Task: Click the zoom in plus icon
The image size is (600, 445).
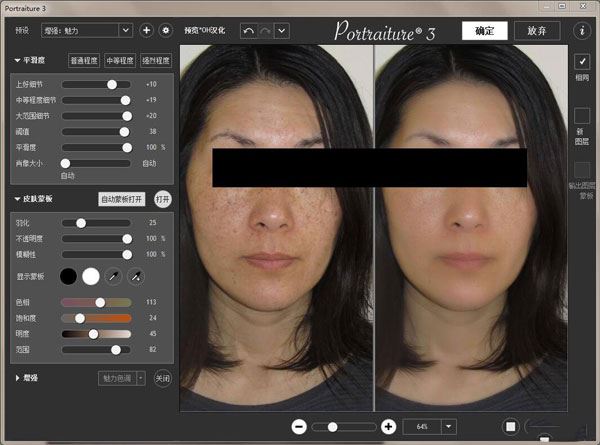Action: coord(388,426)
